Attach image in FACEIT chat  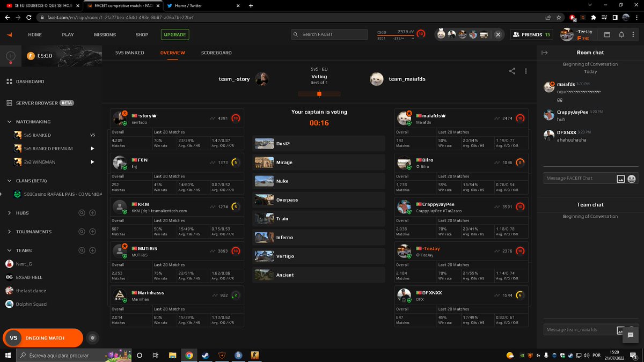coord(620,179)
